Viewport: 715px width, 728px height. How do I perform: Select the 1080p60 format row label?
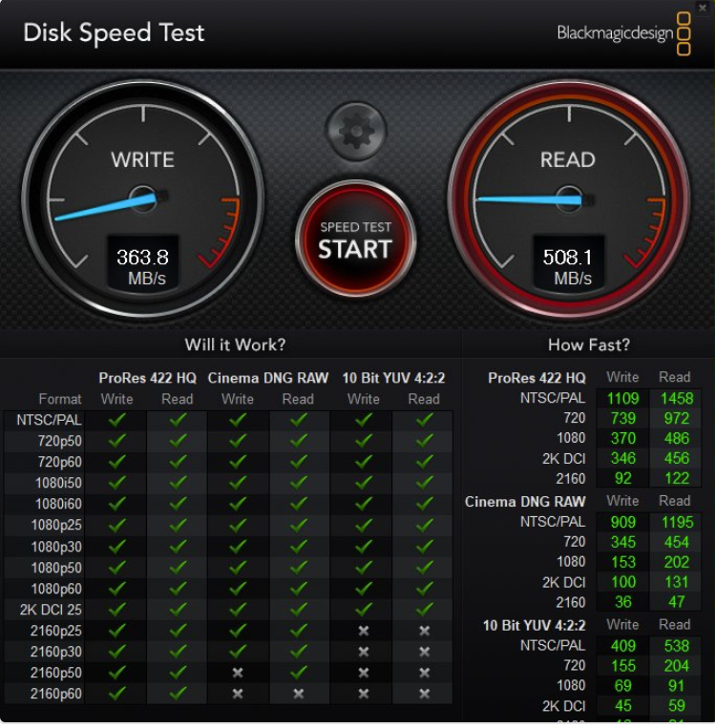pyautogui.click(x=58, y=588)
